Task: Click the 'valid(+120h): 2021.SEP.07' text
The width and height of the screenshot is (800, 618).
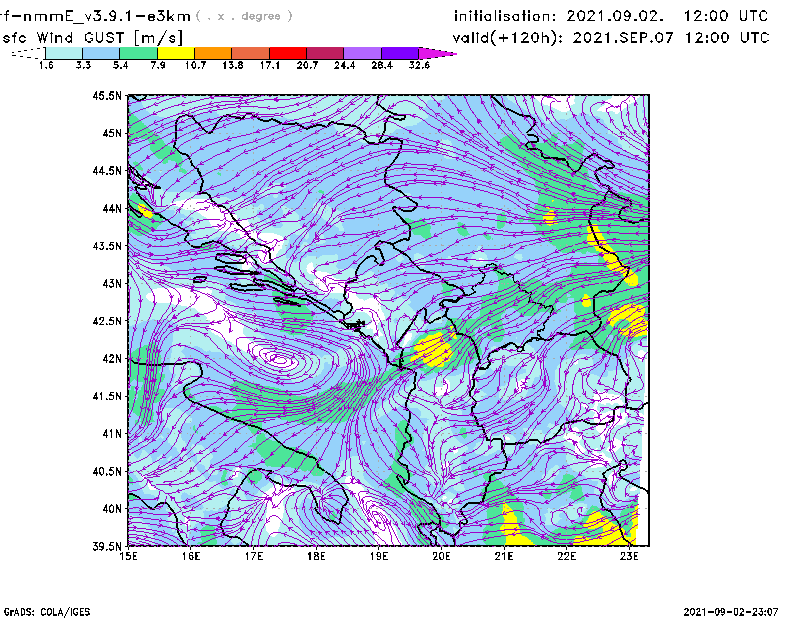Action: (563, 38)
